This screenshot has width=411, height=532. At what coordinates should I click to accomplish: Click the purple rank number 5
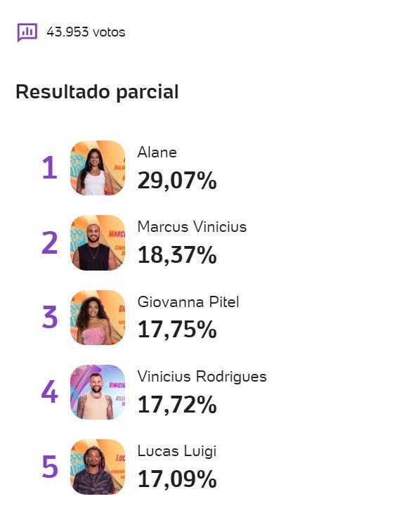click(x=49, y=467)
